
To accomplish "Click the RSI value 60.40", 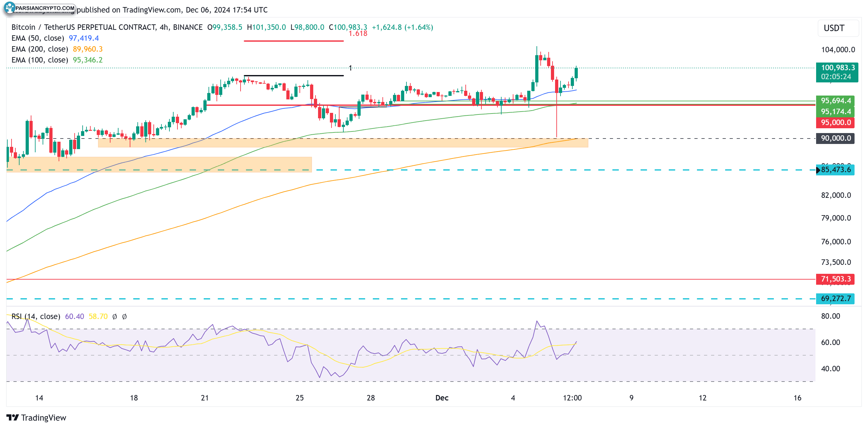I will (x=74, y=316).
